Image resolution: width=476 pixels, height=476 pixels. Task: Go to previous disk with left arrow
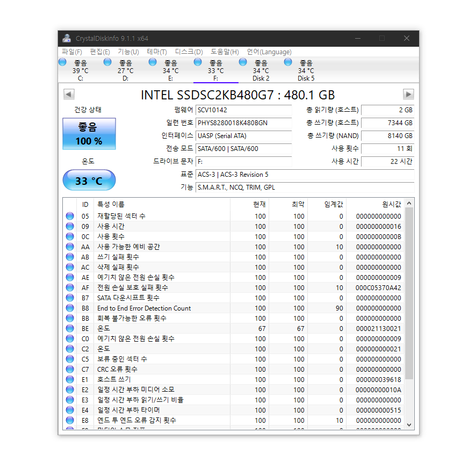coord(69,94)
